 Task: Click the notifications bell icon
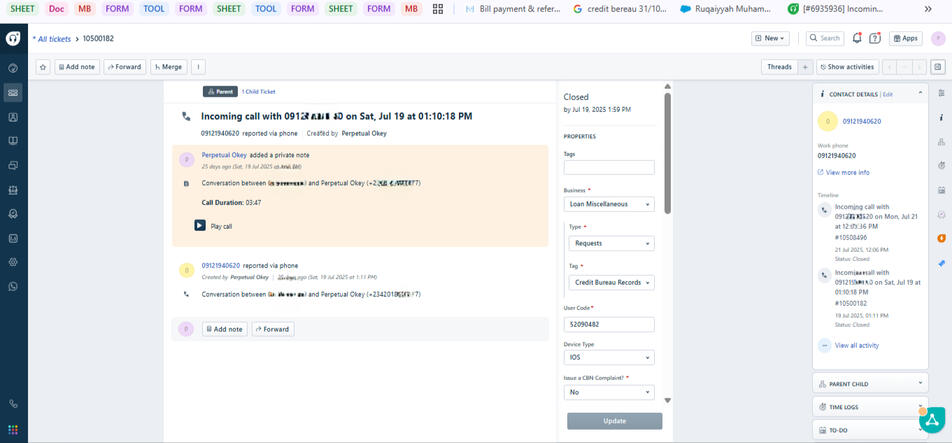857,38
